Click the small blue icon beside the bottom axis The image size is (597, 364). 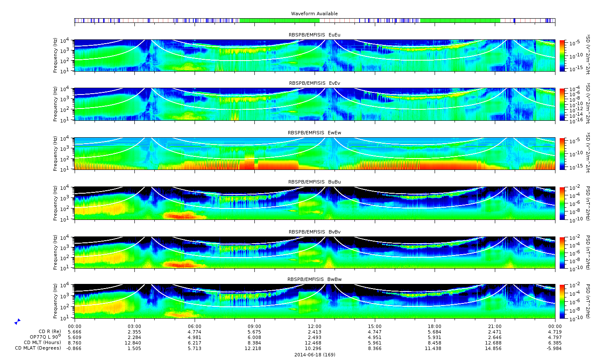click(x=17, y=322)
